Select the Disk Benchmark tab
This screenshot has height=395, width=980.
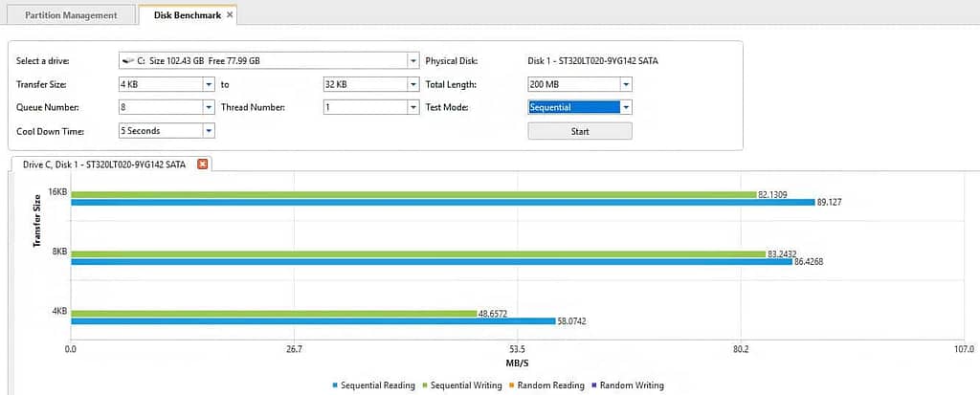187,15
